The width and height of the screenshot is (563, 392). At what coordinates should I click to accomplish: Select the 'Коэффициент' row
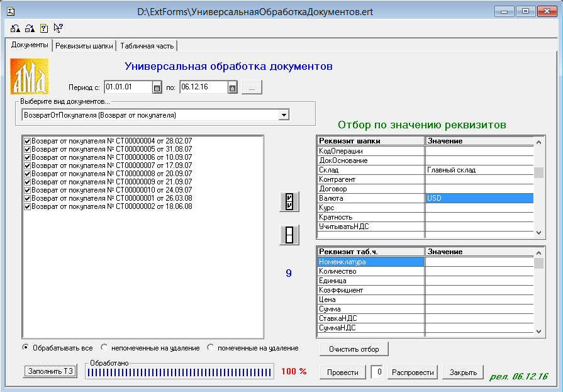(x=425, y=290)
